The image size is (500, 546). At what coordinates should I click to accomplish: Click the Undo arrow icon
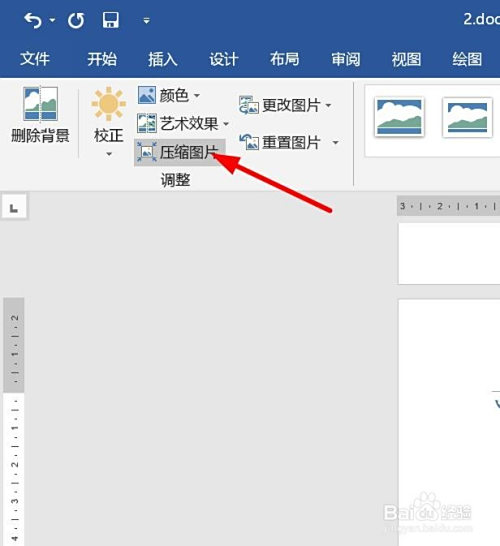pyautogui.click(x=33, y=21)
